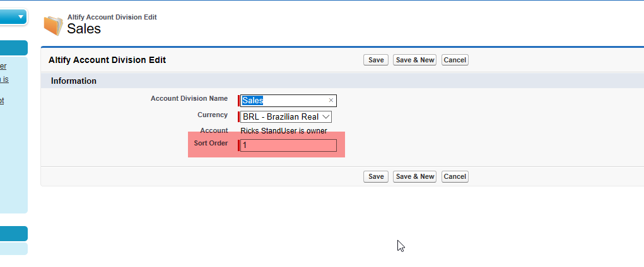Click the Information section header
644x267 pixels.
point(74,81)
